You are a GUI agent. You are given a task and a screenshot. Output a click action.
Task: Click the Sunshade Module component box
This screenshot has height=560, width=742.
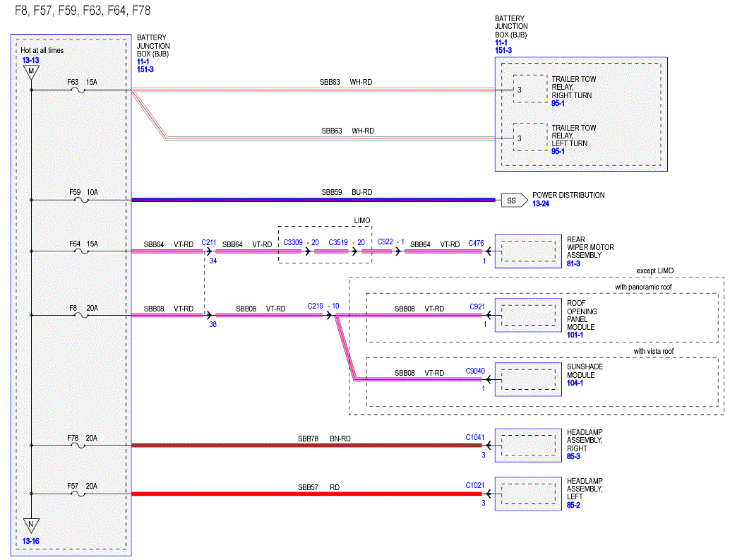coord(528,379)
